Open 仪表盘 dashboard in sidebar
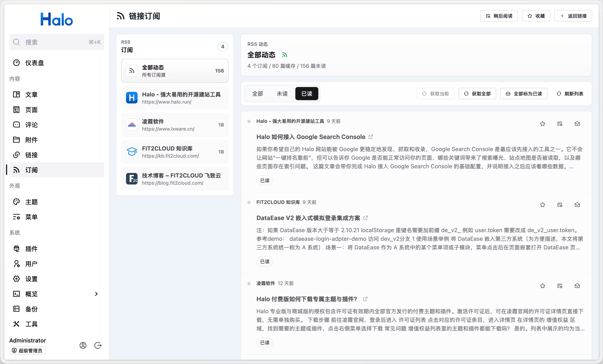Screen dimensions: 603x364 [57, 63]
